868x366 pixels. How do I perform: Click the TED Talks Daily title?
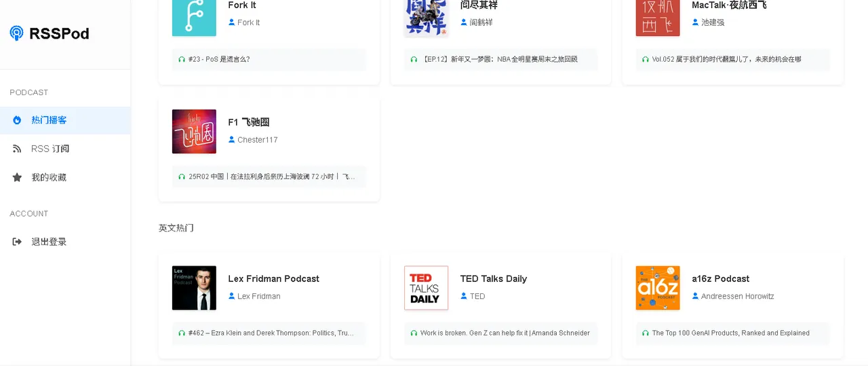[494, 278]
